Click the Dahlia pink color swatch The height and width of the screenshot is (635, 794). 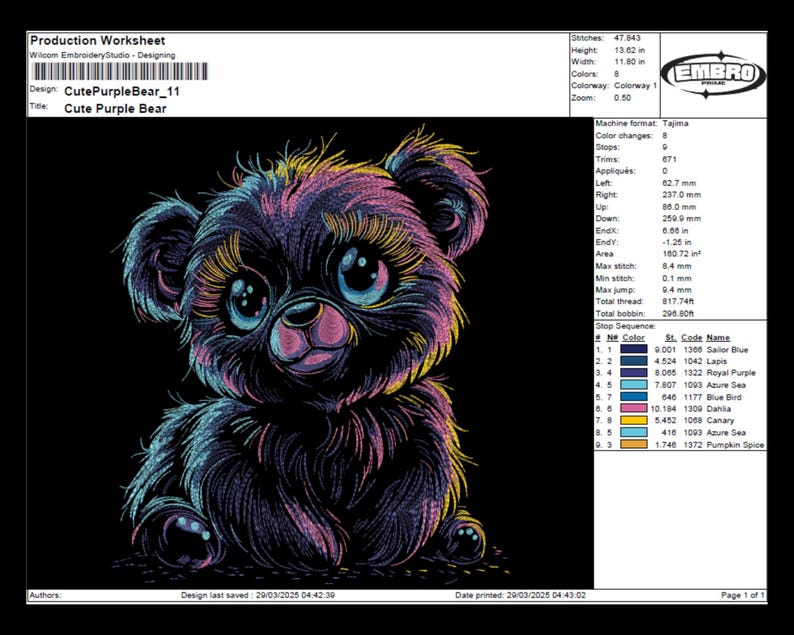(x=633, y=408)
